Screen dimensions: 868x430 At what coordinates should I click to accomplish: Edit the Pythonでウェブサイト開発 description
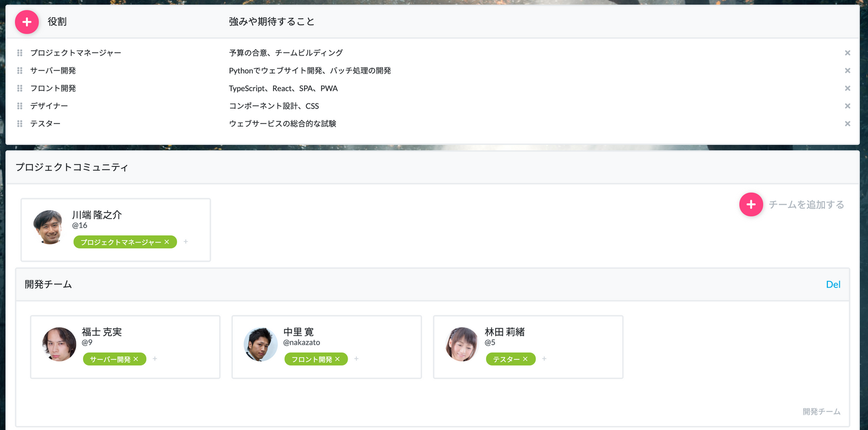pyautogui.click(x=310, y=71)
